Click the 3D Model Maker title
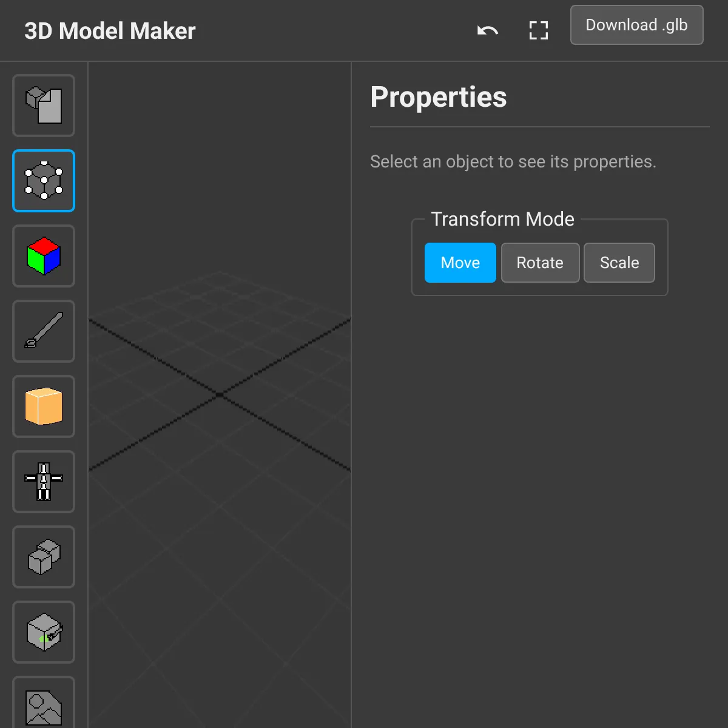 tap(110, 31)
